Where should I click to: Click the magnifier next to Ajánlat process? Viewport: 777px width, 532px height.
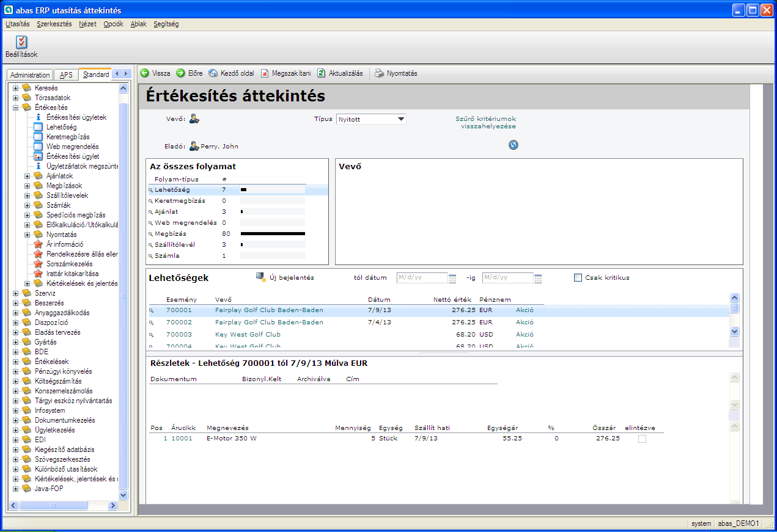(151, 212)
